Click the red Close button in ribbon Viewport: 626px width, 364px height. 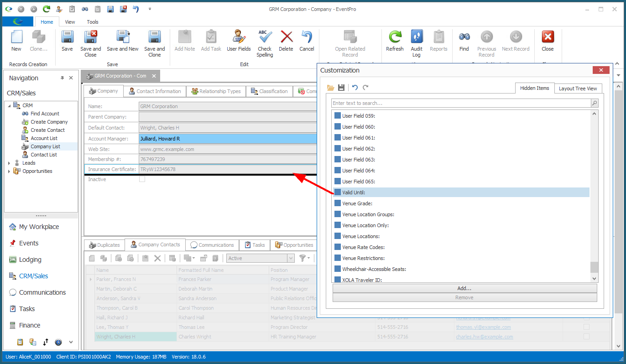pyautogui.click(x=548, y=41)
